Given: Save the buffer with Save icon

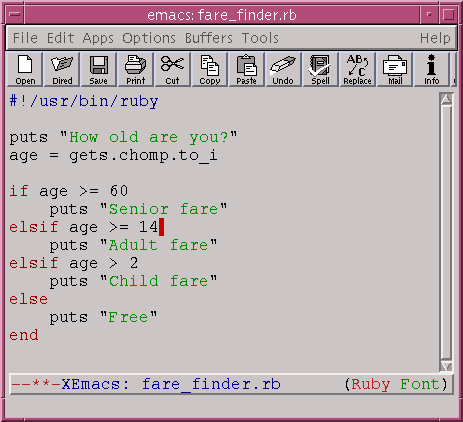Looking at the screenshot, I should coord(99,69).
